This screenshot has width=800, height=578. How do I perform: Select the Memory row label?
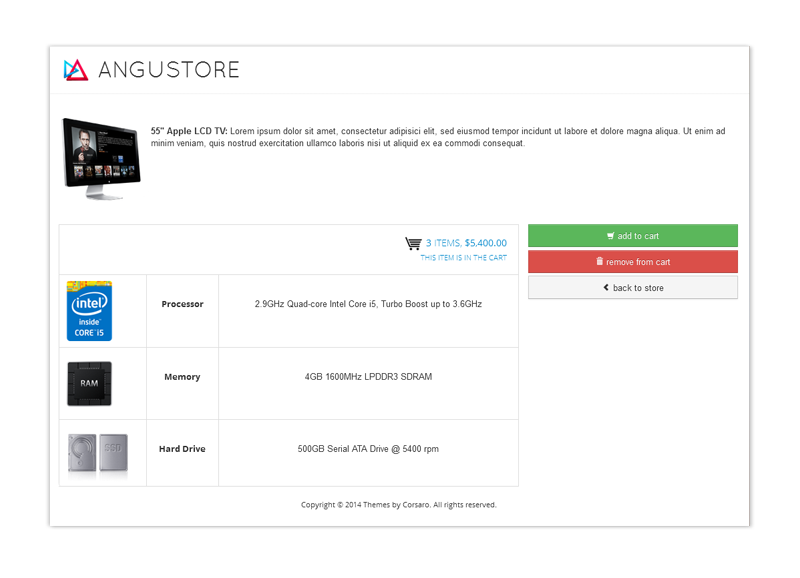[x=182, y=377]
